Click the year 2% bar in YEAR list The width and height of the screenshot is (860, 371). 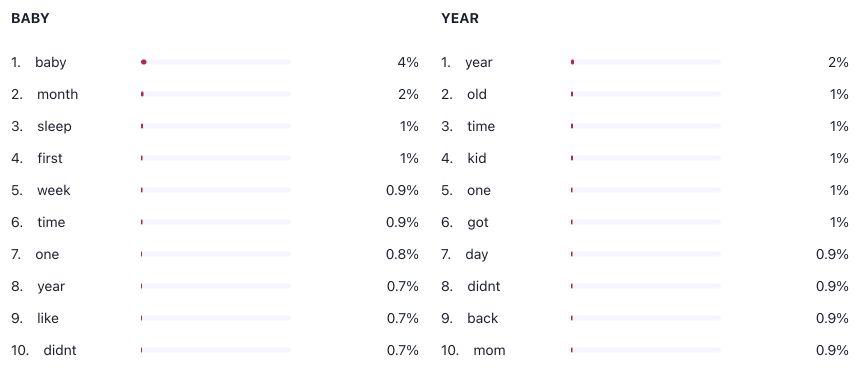646,62
